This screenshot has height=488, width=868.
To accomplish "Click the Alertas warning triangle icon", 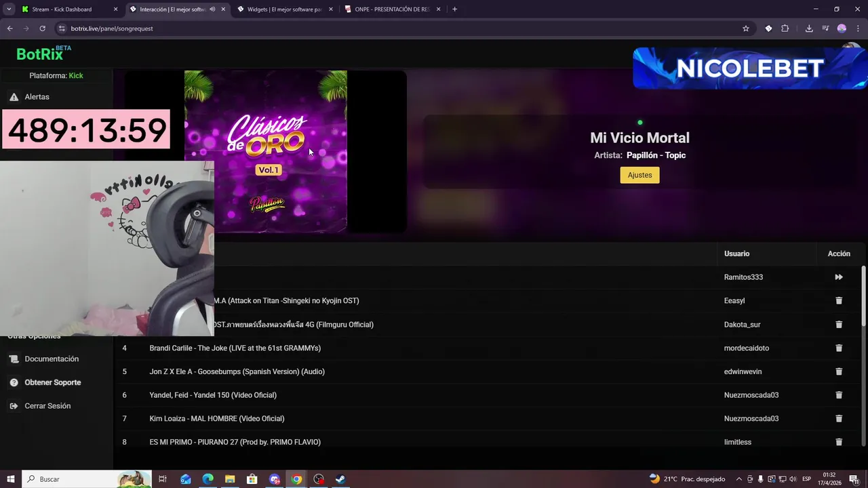I will pyautogui.click(x=14, y=97).
